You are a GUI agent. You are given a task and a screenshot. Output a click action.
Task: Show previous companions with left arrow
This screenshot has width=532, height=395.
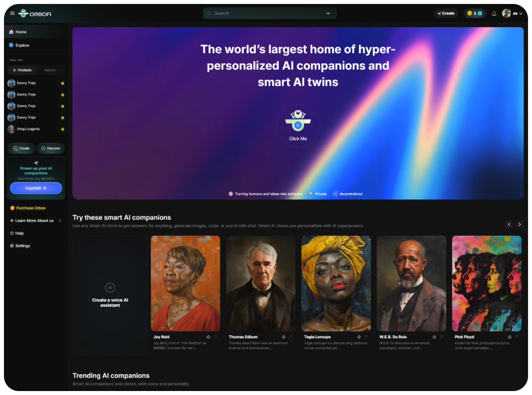click(509, 224)
